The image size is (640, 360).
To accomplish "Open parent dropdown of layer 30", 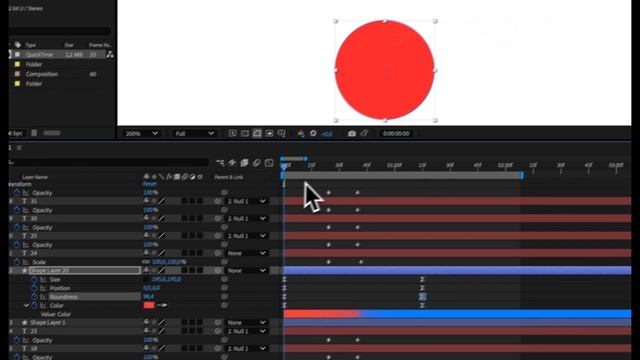I will [247, 218].
